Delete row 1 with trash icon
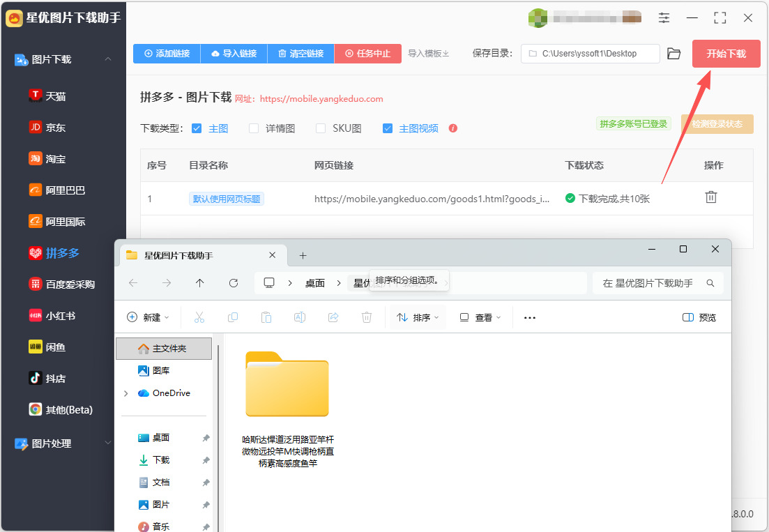 tap(710, 197)
